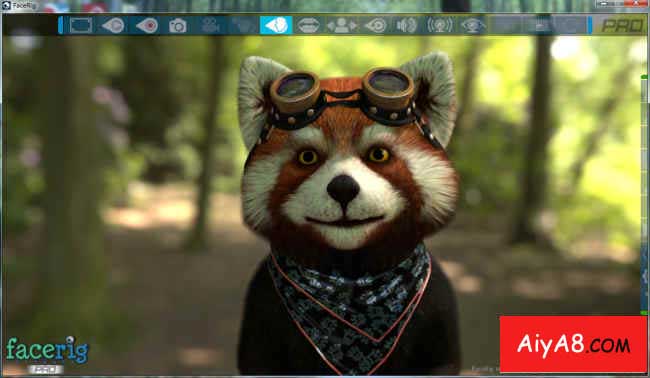650x378 pixels.
Task: Toggle audio with the speaker waves icon
Action: click(407, 25)
